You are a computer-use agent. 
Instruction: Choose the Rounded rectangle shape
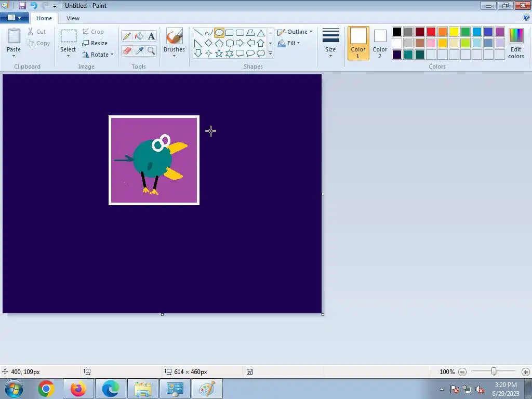(x=240, y=33)
